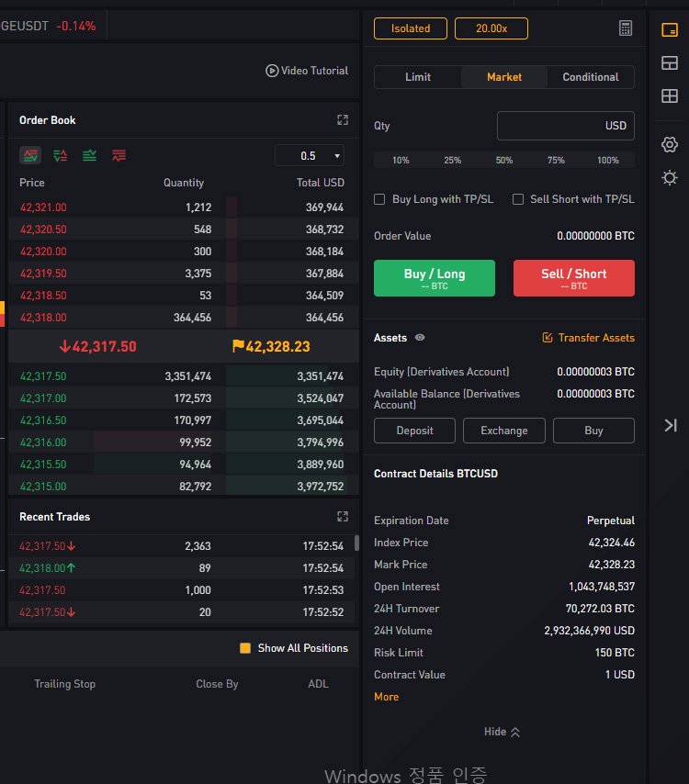Viewport: 689px width, 784px height.
Task: Expand the Order Book panel
Action: point(343,120)
